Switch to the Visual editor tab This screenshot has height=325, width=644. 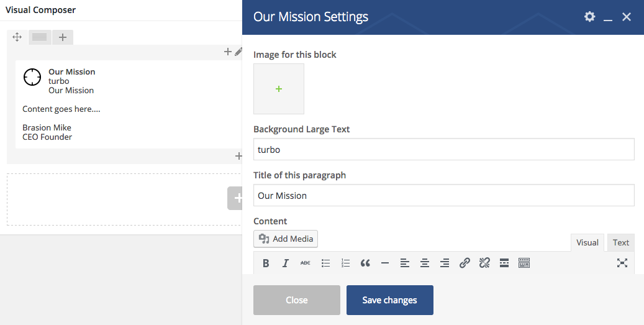[587, 242]
